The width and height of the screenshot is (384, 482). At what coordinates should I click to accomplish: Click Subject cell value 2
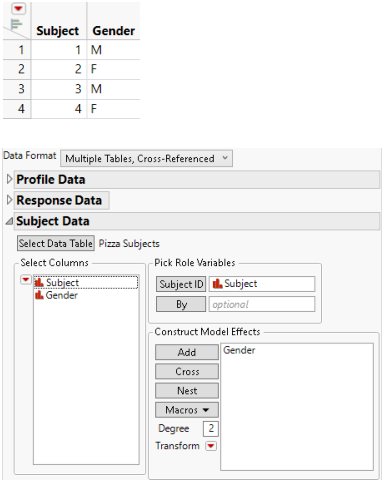[59, 69]
